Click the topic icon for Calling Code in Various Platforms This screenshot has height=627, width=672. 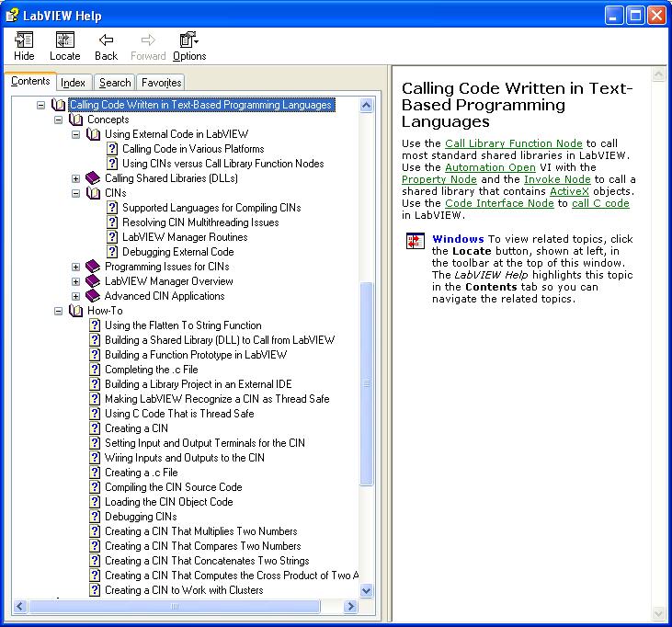click(112, 149)
